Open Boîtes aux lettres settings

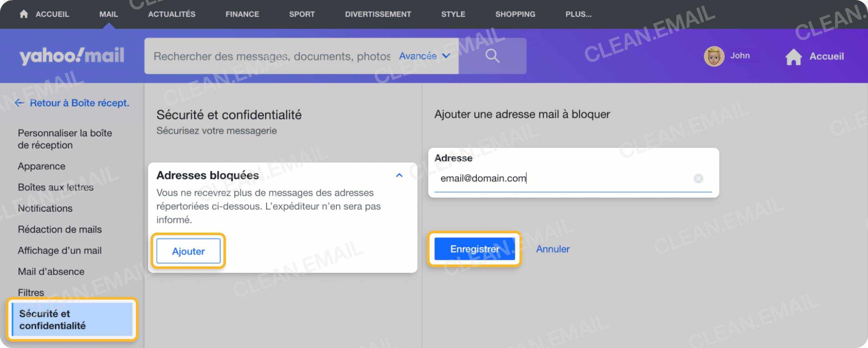click(x=56, y=187)
